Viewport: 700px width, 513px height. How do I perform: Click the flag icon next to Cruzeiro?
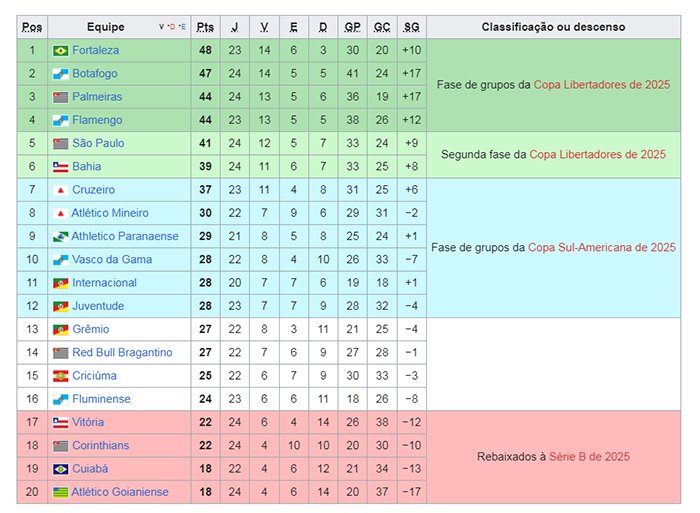(x=60, y=190)
